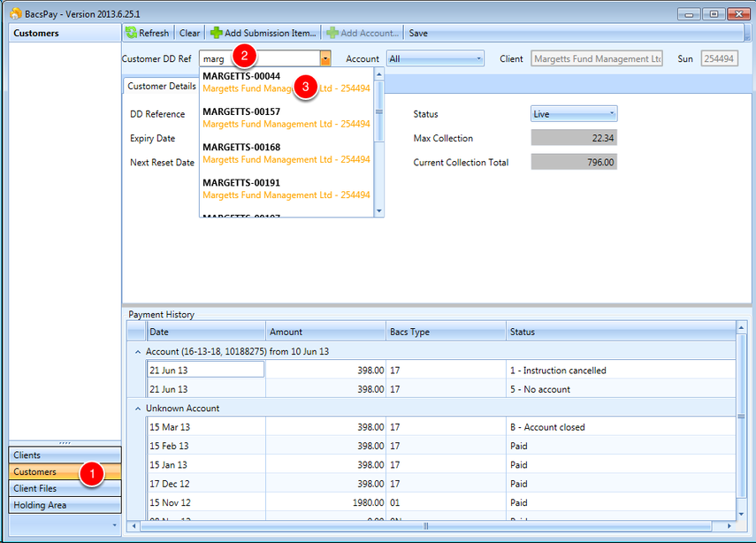
Task: Sort Payment History by Date column
Action: [x=206, y=332]
